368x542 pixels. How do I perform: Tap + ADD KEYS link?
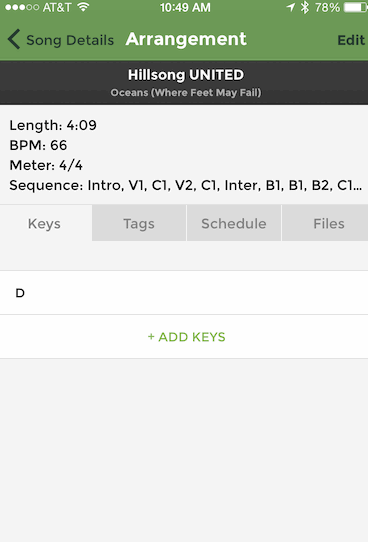pyautogui.click(x=186, y=337)
